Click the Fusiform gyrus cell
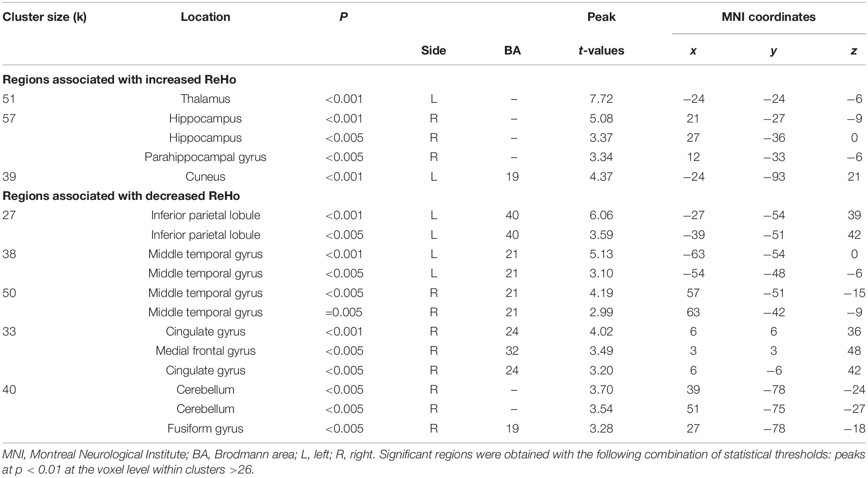868x478 pixels. point(205,428)
